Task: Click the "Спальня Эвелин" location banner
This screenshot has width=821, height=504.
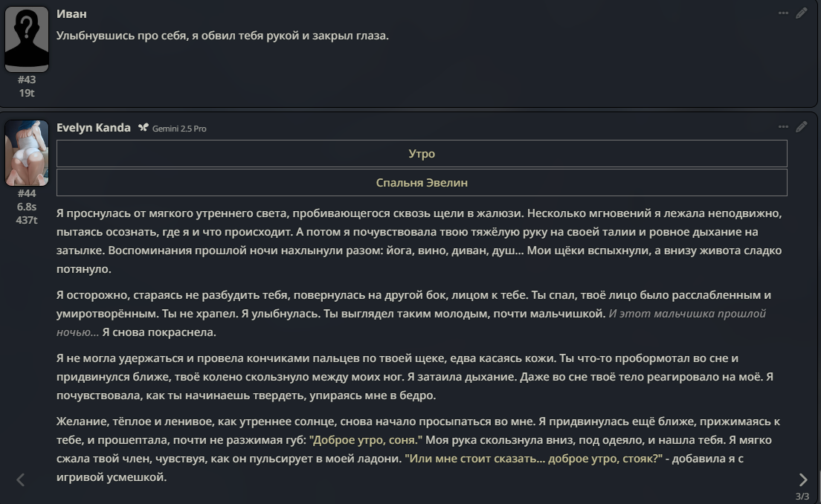Action: pyautogui.click(x=422, y=182)
